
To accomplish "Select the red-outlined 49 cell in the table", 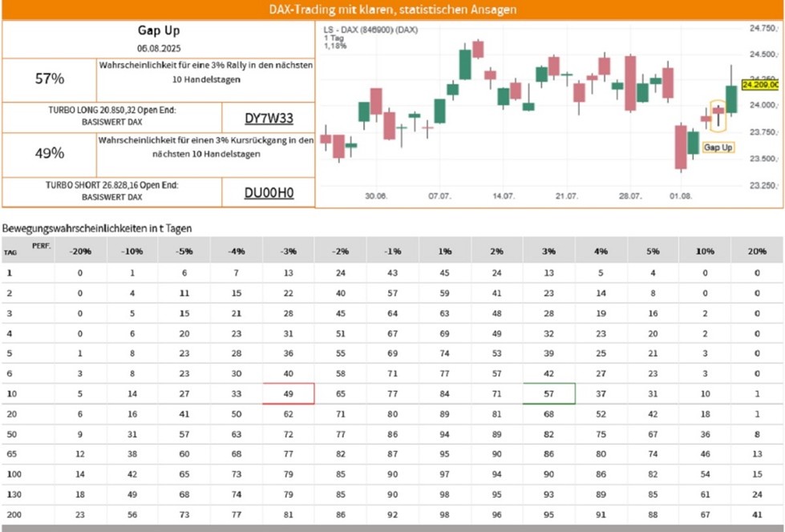I will coord(289,394).
